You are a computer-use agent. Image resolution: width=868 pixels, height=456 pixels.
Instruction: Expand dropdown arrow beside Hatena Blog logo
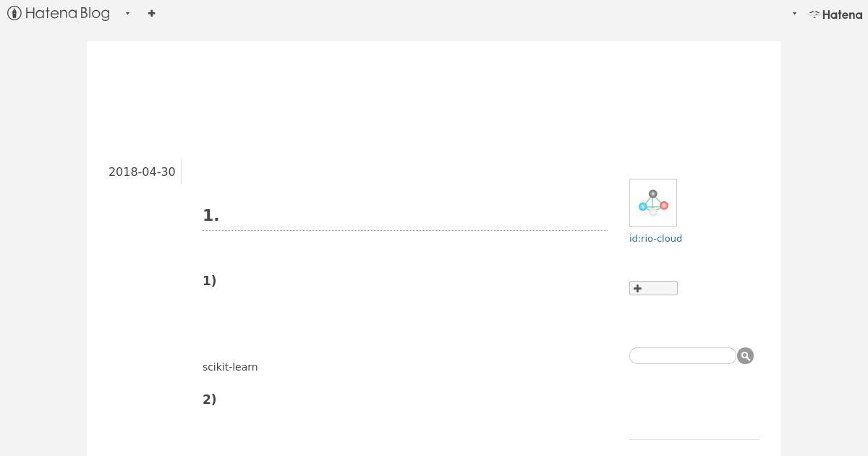click(x=127, y=13)
